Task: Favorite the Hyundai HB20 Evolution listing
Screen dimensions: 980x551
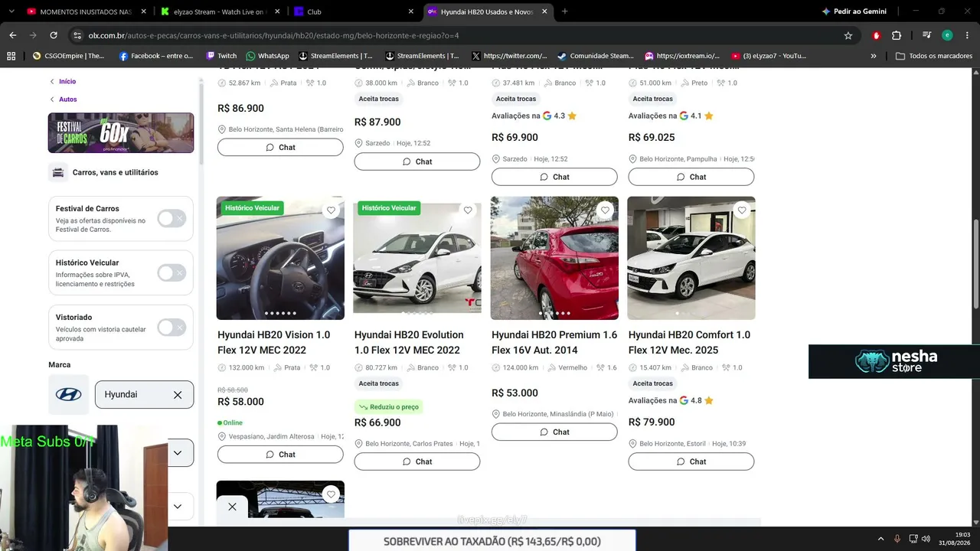Action: click(x=468, y=210)
